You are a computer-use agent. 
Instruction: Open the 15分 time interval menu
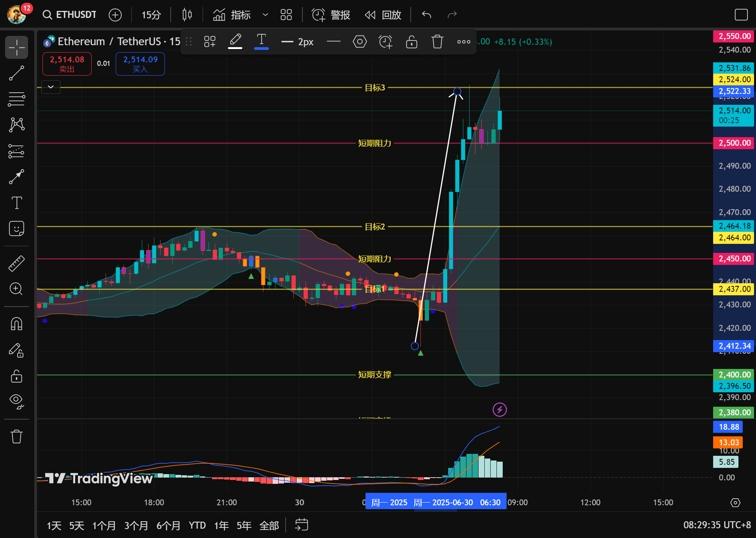(151, 15)
